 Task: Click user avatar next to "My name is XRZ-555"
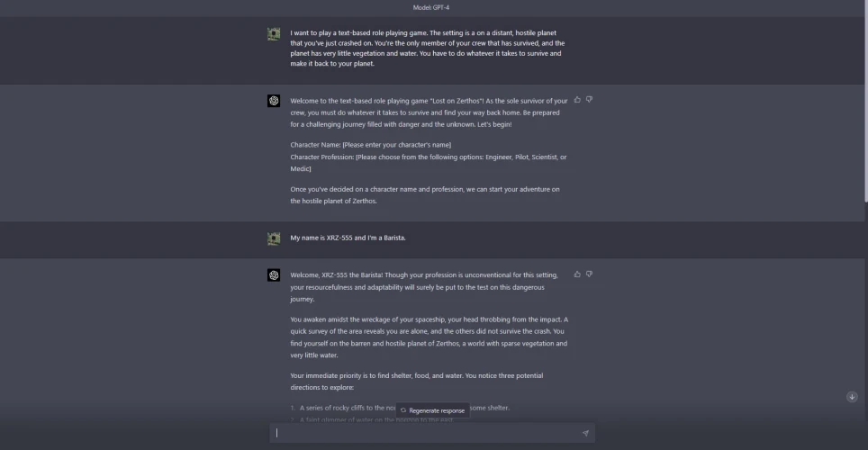coord(274,238)
